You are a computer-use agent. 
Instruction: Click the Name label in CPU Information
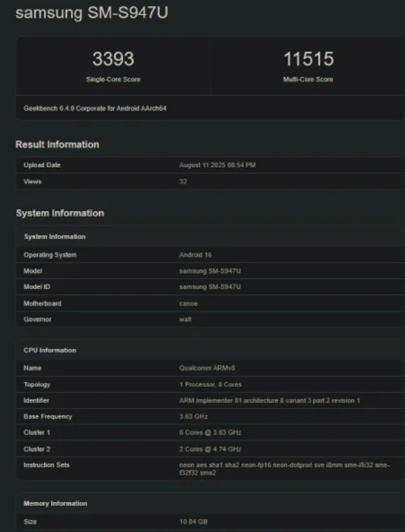click(x=33, y=368)
